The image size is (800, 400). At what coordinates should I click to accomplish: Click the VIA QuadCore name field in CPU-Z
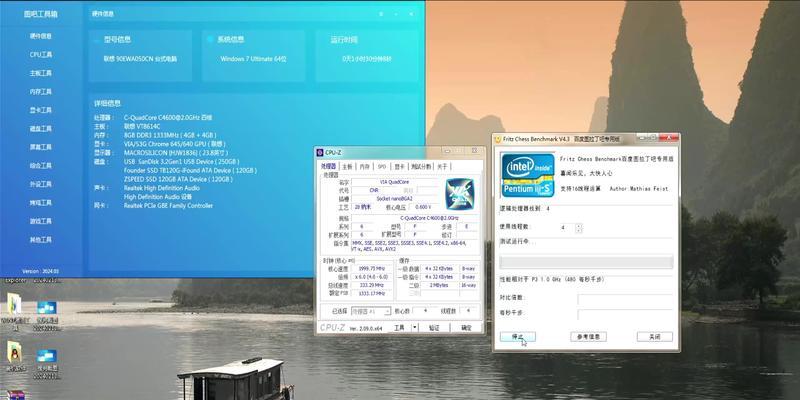point(394,182)
